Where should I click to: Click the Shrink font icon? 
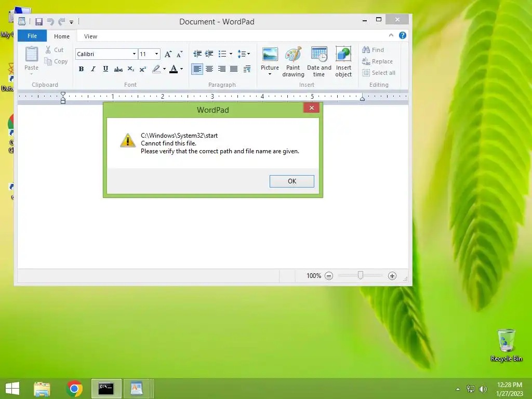click(179, 54)
